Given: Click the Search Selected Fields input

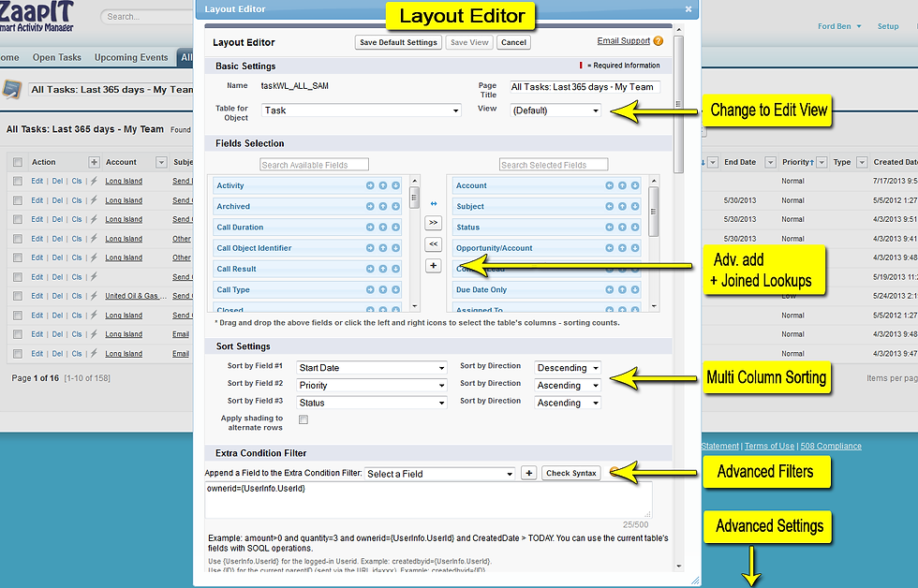Looking at the screenshot, I should point(554,165).
